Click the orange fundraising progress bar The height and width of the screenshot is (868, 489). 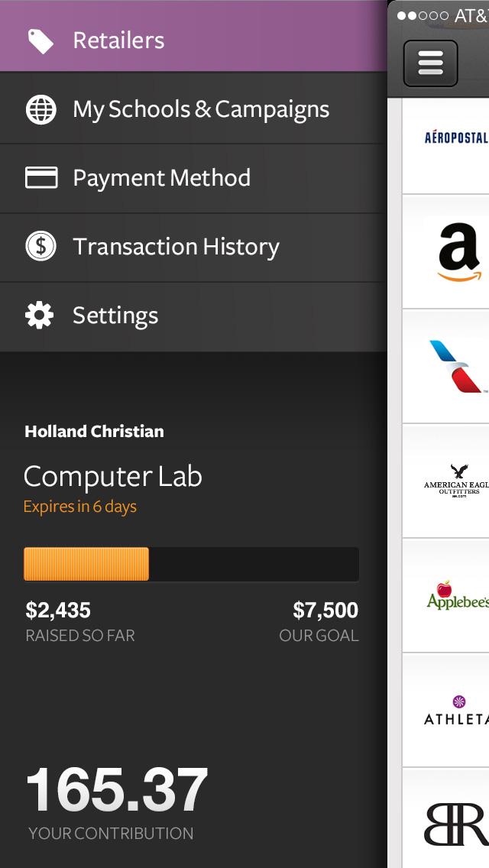(x=86, y=564)
